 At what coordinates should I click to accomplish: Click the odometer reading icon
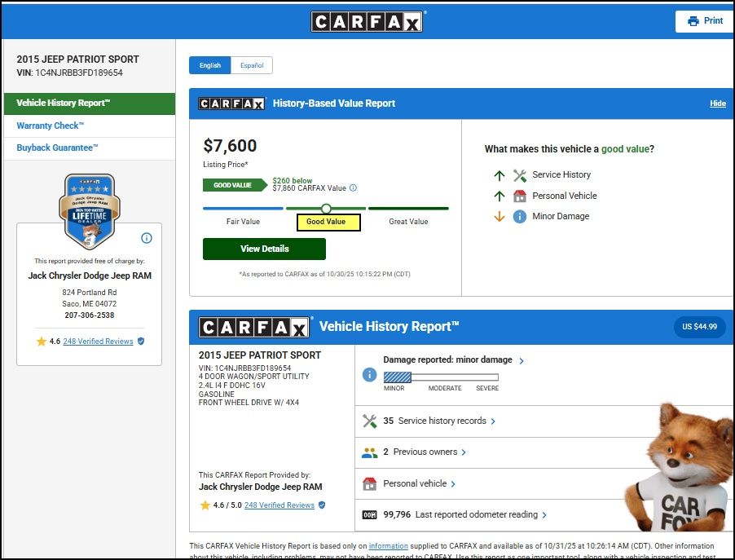[369, 515]
